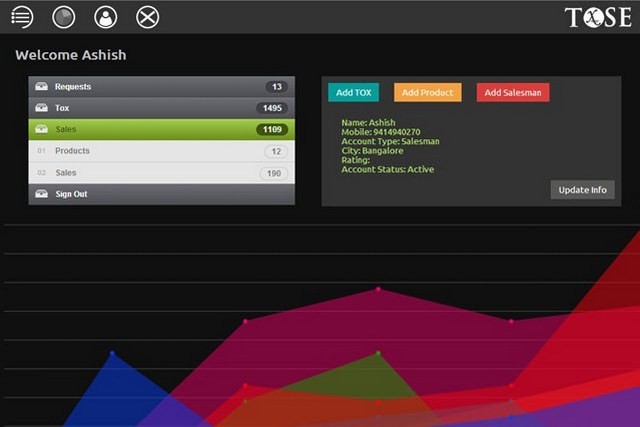Click the blue peak data point

click(113, 353)
